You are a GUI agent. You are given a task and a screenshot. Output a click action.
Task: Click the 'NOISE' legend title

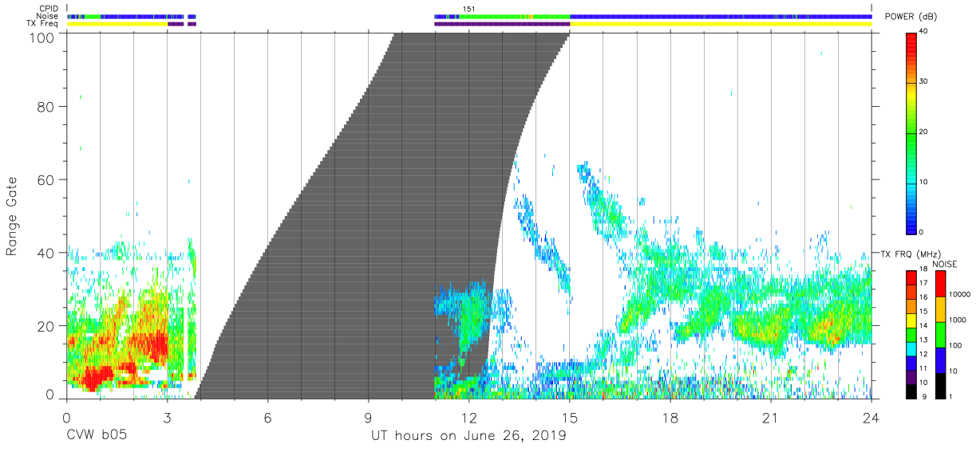(x=946, y=263)
